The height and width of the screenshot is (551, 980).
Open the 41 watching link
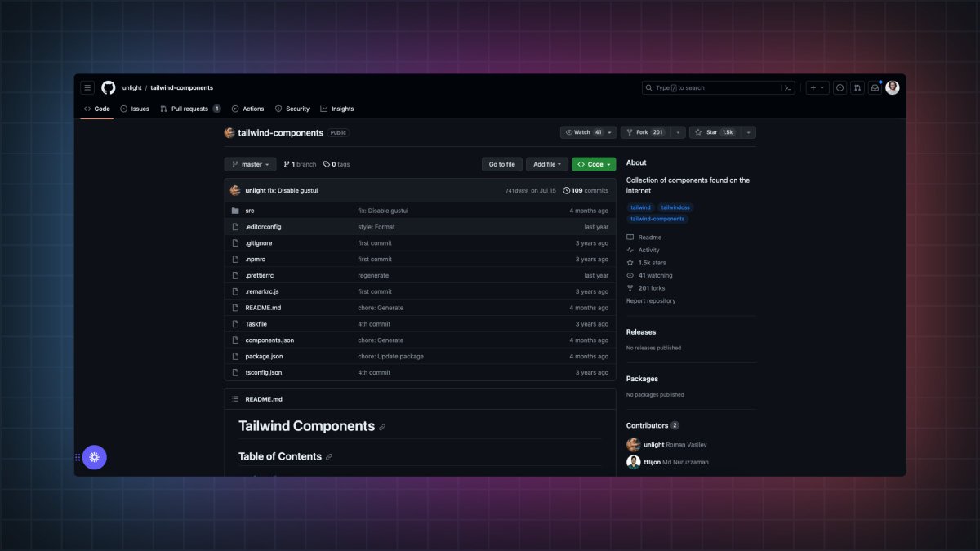tap(649, 275)
